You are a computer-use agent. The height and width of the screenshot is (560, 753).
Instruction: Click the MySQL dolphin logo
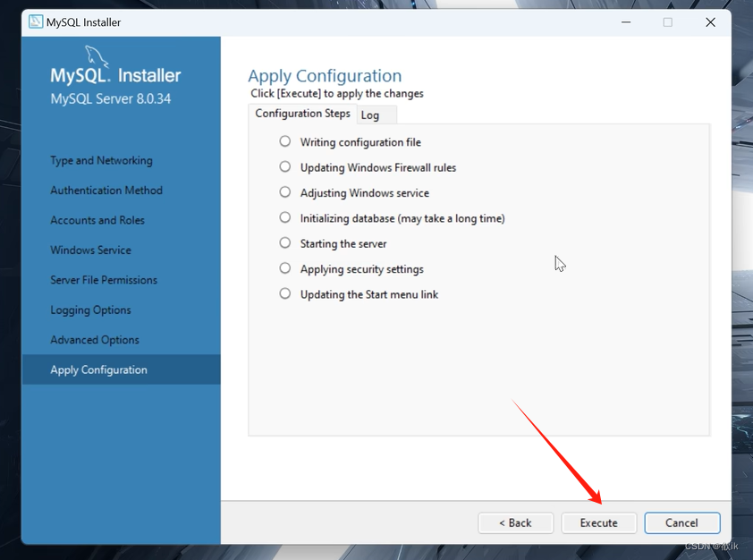point(96,56)
